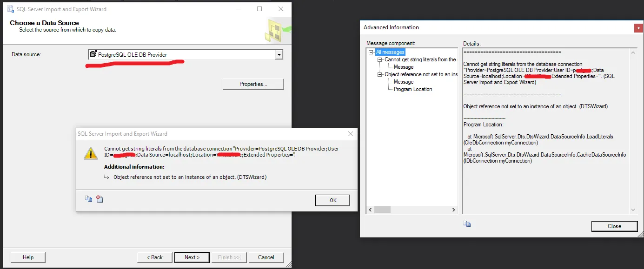The height and width of the screenshot is (269, 644).
Task: Click the error dialog's 'Object reference not set' additional info line
Action: (190, 177)
